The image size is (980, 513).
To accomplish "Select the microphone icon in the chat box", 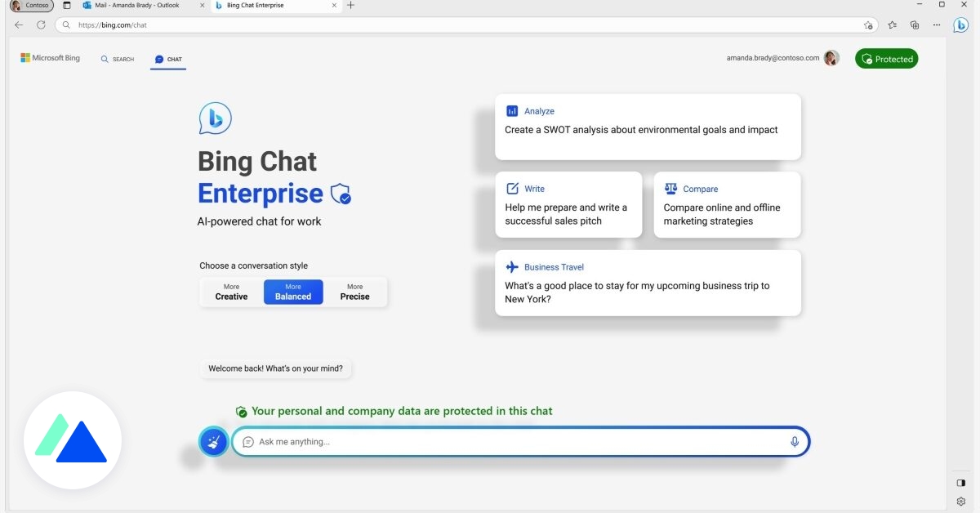I will (x=793, y=441).
